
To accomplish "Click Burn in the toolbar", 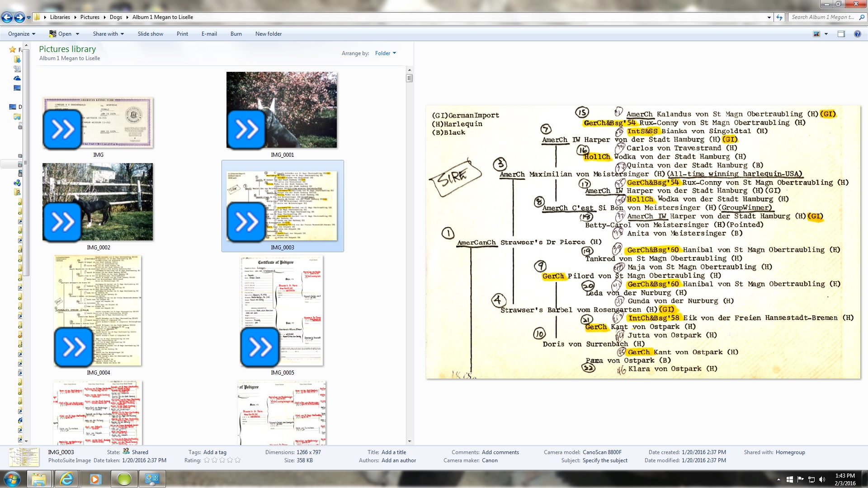I will point(236,34).
